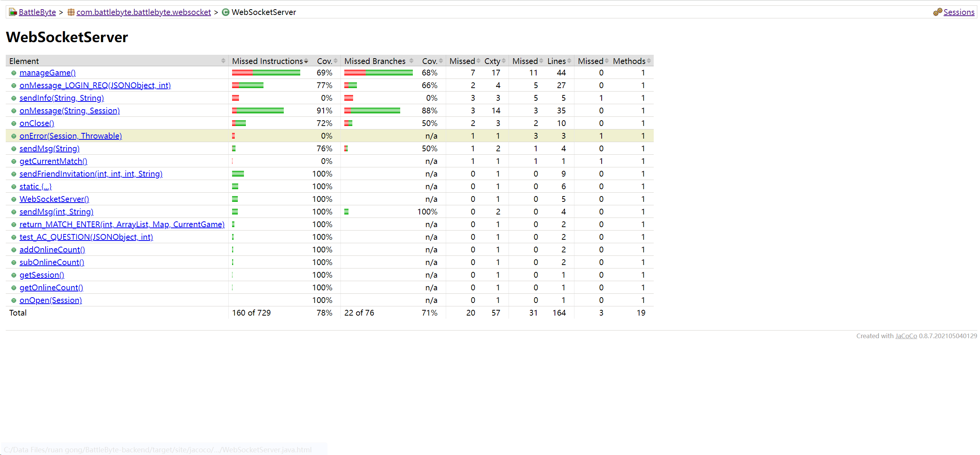Screen dimensions: 980x455
Task: Click the green method icon beside manageGame()
Action: 14,73
